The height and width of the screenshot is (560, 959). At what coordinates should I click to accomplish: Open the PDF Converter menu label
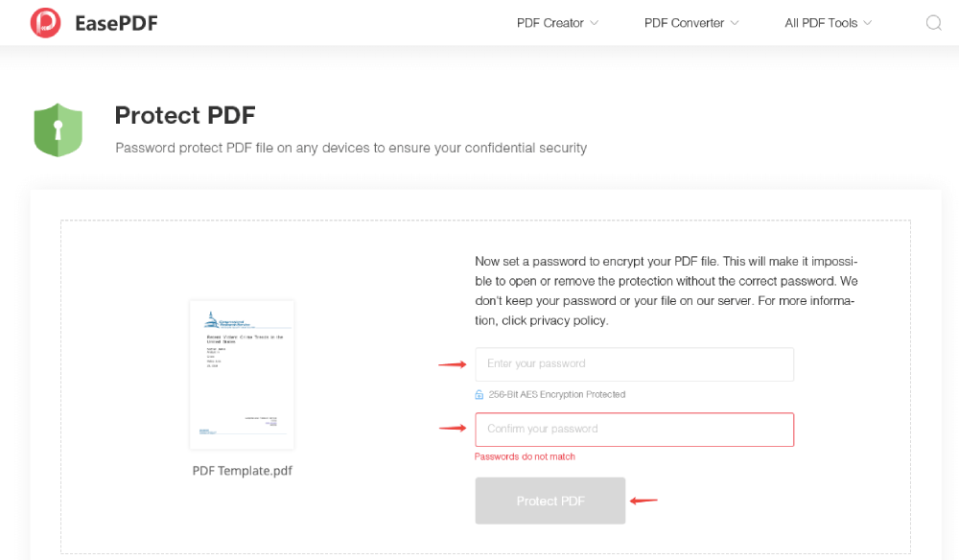click(x=684, y=23)
